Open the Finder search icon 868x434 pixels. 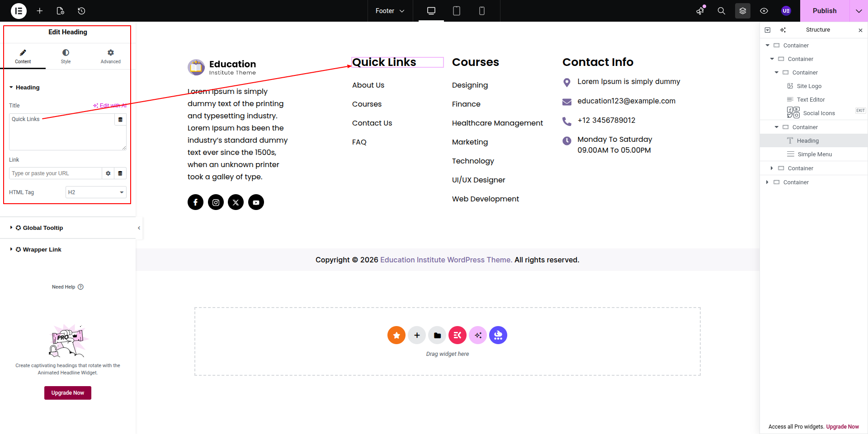point(721,11)
